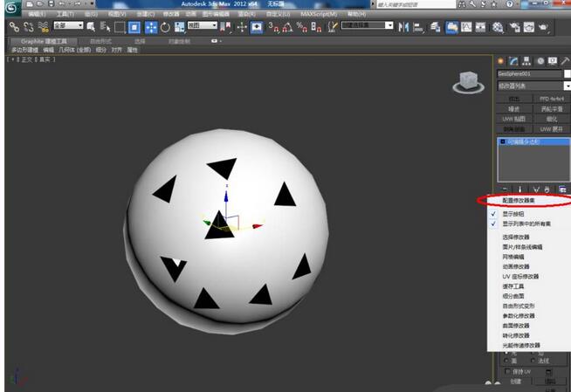Click the object color swatch beside GeoSphere001

tap(567, 74)
